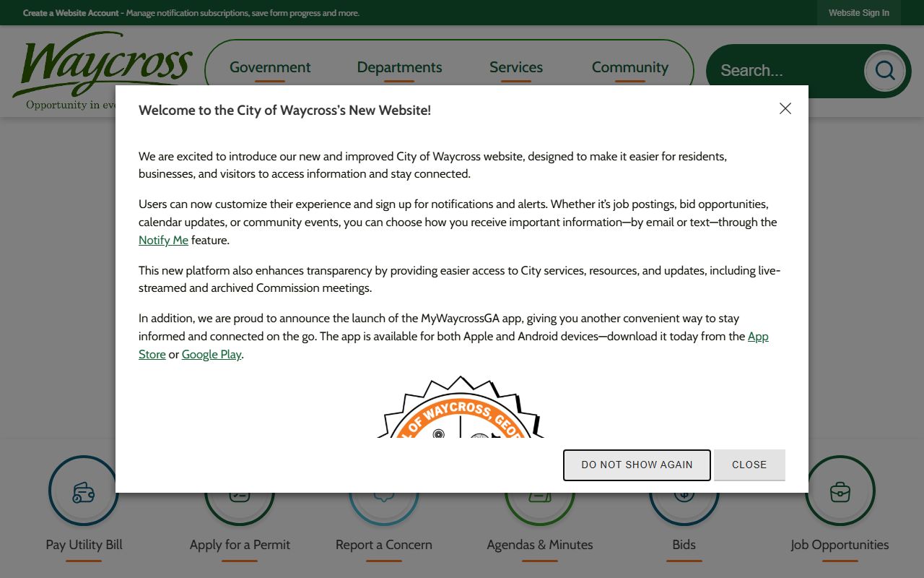Screen dimensions: 924x578
Task: Open the Community menu
Action: pos(630,67)
